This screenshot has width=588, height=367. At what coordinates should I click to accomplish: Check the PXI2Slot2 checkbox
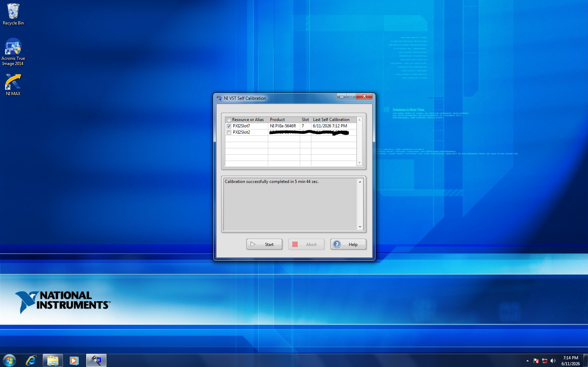click(x=229, y=132)
